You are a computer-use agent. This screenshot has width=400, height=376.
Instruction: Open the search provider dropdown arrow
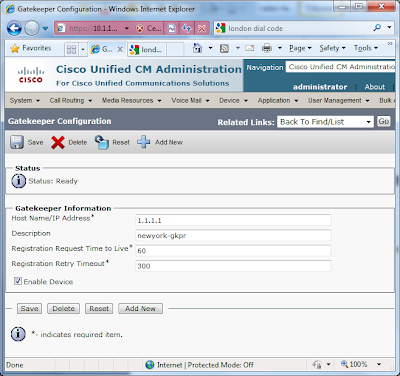click(389, 27)
